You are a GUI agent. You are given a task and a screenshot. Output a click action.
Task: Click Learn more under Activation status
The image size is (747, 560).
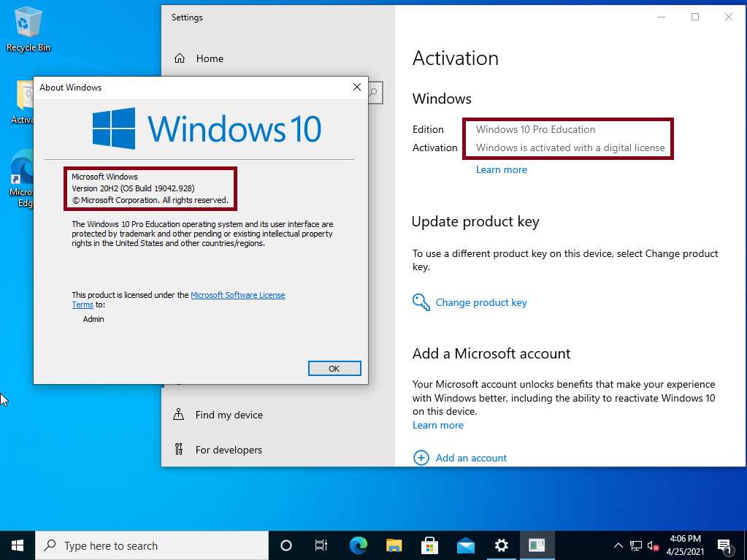click(502, 169)
